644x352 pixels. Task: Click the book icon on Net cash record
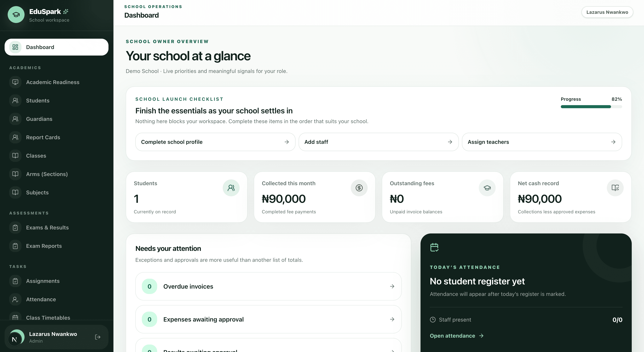coord(615,188)
